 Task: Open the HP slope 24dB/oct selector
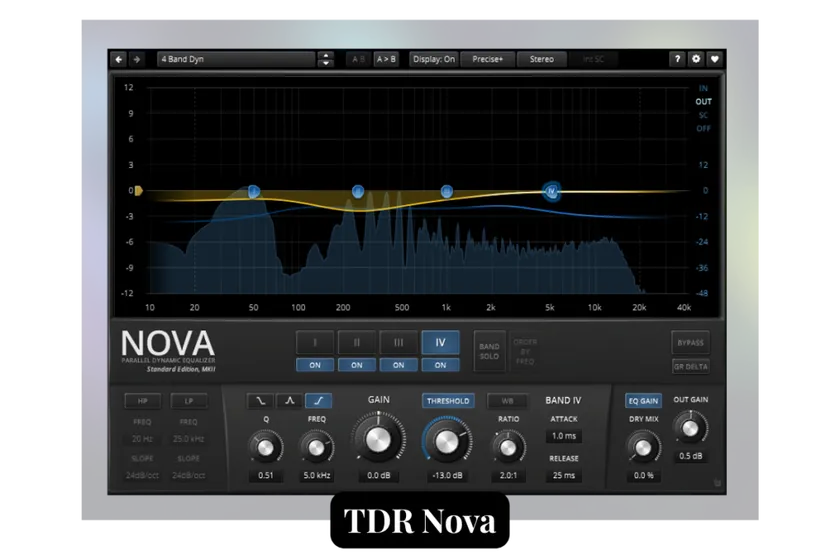142,475
